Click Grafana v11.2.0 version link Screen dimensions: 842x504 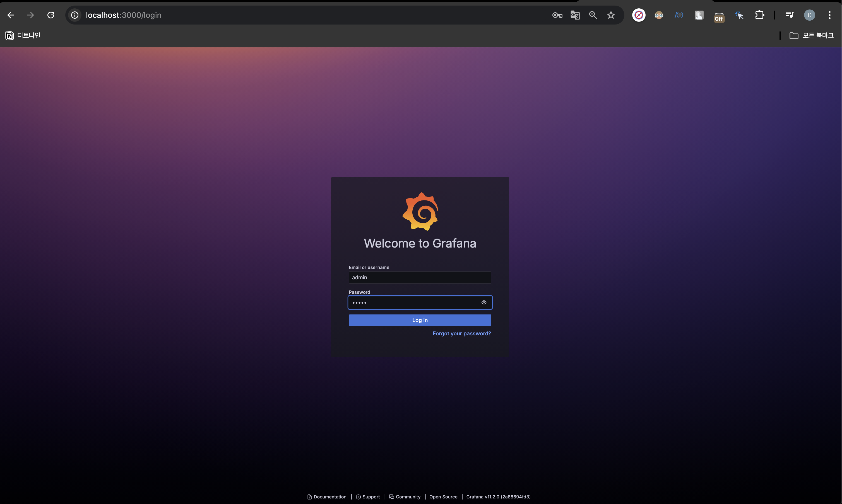click(x=498, y=496)
